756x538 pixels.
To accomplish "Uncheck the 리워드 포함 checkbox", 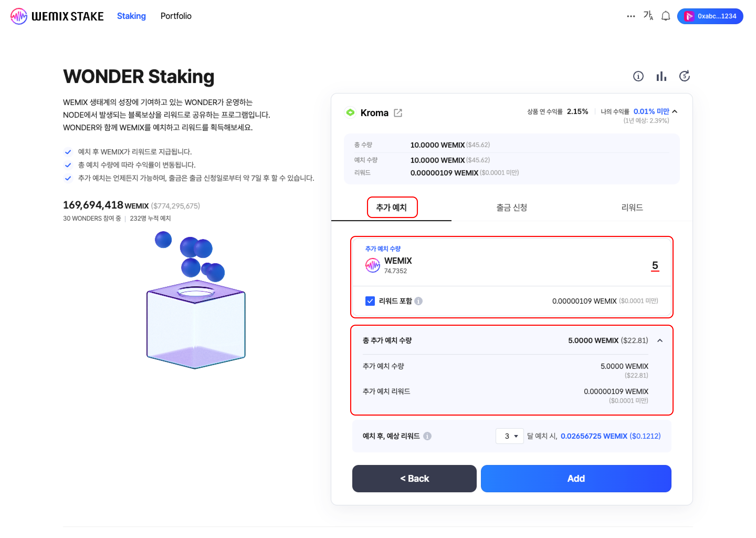I will tap(370, 301).
